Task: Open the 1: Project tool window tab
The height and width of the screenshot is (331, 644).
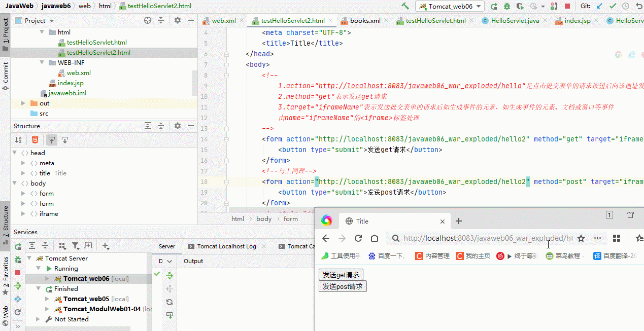Action: pos(6,34)
